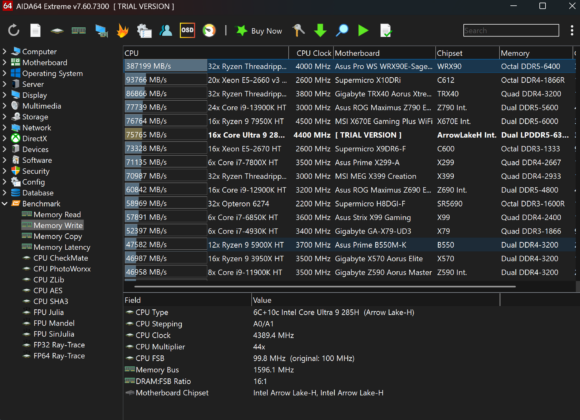Click the results horizontal scrollbar

[x=325, y=286]
